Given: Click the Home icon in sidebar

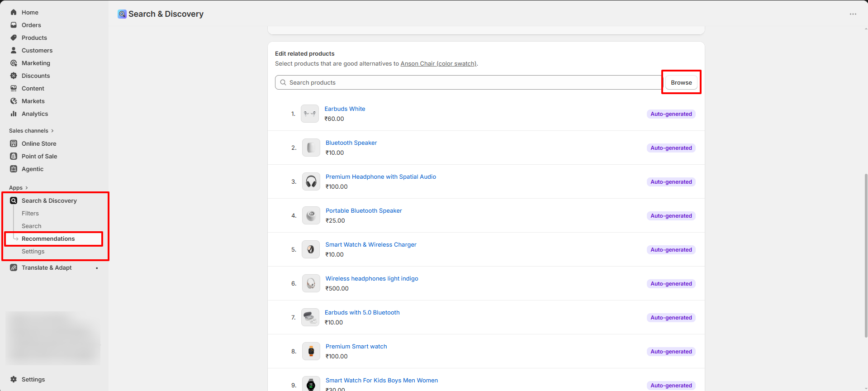Looking at the screenshot, I should click(14, 12).
